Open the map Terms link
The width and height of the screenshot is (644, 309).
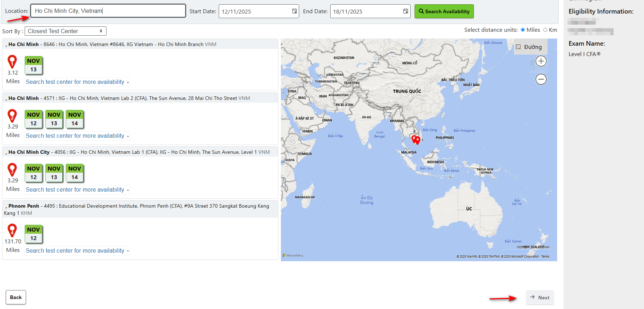coord(545,257)
